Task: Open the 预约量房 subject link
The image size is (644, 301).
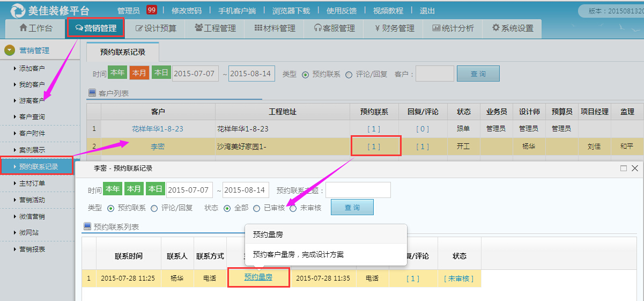Action: pos(258,277)
